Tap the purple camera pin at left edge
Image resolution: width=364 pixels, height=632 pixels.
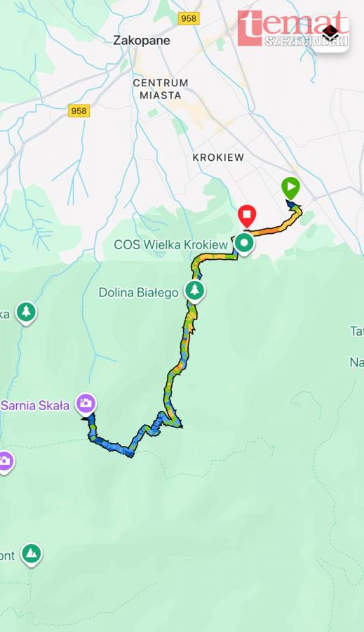(x=5, y=461)
